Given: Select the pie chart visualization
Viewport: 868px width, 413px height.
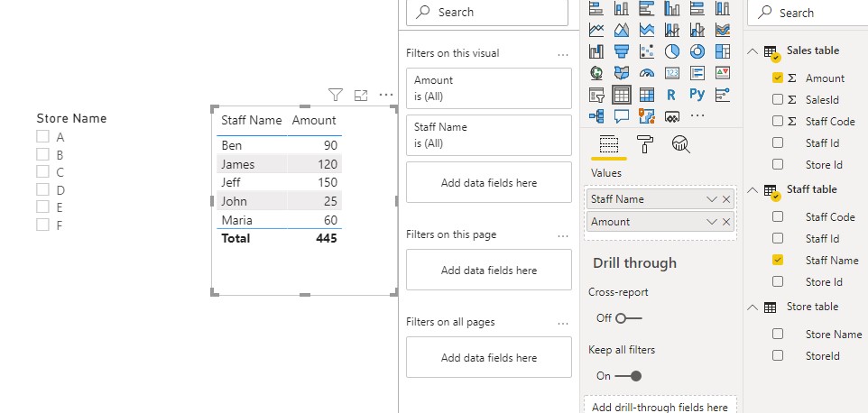Looking at the screenshot, I should pyautogui.click(x=672, y=51).
